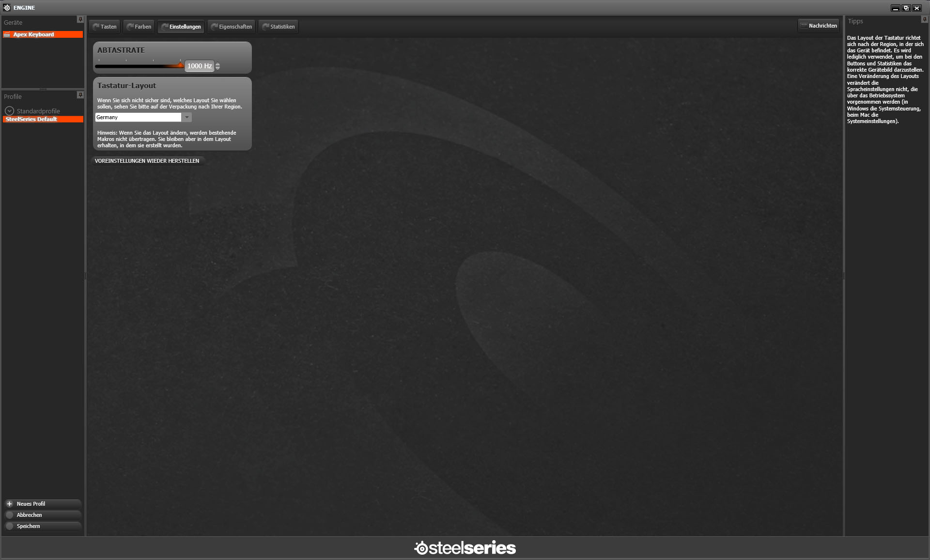Viewport: 930px width, 560px height.
Task: Click the Speichern button
Action: (x=43, y=526)
